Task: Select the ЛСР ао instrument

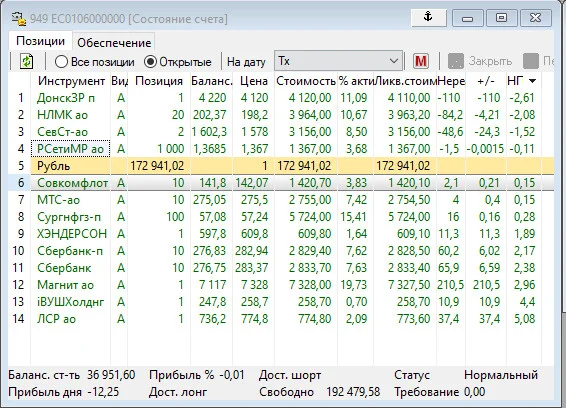Action: tap(56, 319)
